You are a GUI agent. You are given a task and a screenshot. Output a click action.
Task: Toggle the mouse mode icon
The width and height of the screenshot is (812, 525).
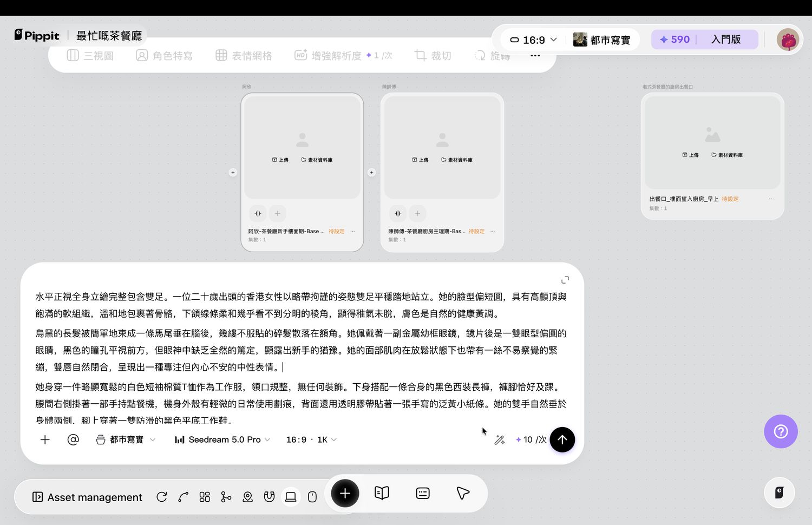point(312,497)
